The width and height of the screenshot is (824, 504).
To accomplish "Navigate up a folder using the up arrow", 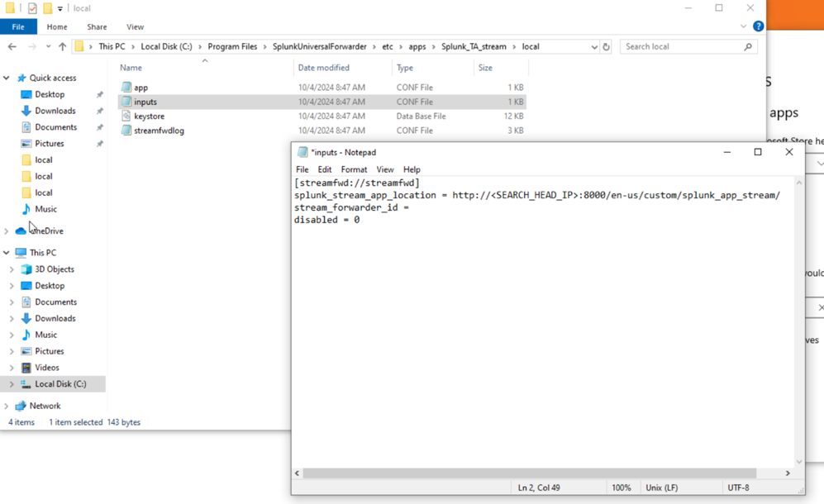I will coord(64,46).
